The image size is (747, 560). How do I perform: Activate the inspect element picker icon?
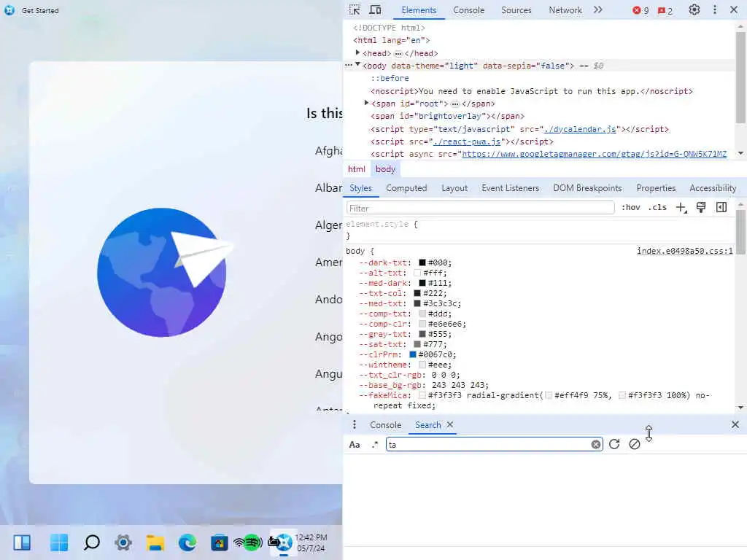[355, 10]
